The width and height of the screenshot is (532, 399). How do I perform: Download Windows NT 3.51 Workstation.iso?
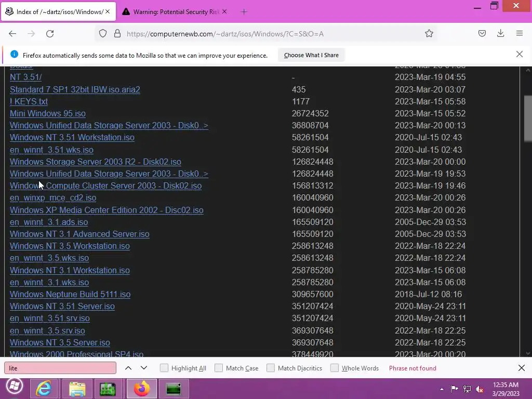coord(72,137)
